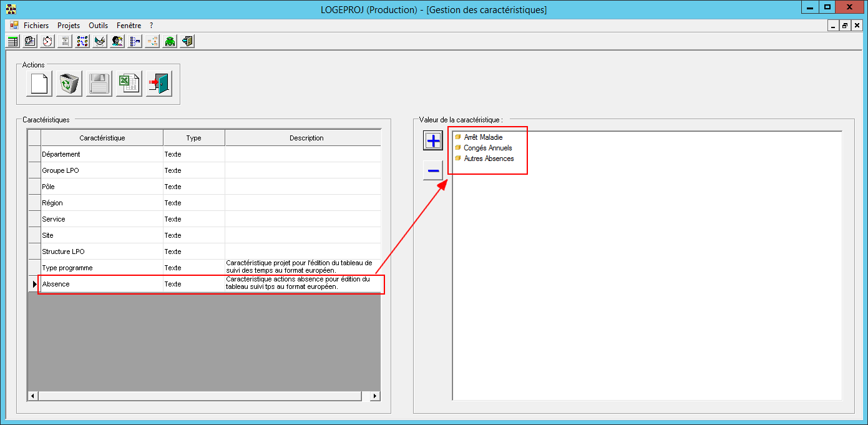This screenshot has width=868, height=425.
Task: Click the Excel export action button
Action: pos(129,84)
